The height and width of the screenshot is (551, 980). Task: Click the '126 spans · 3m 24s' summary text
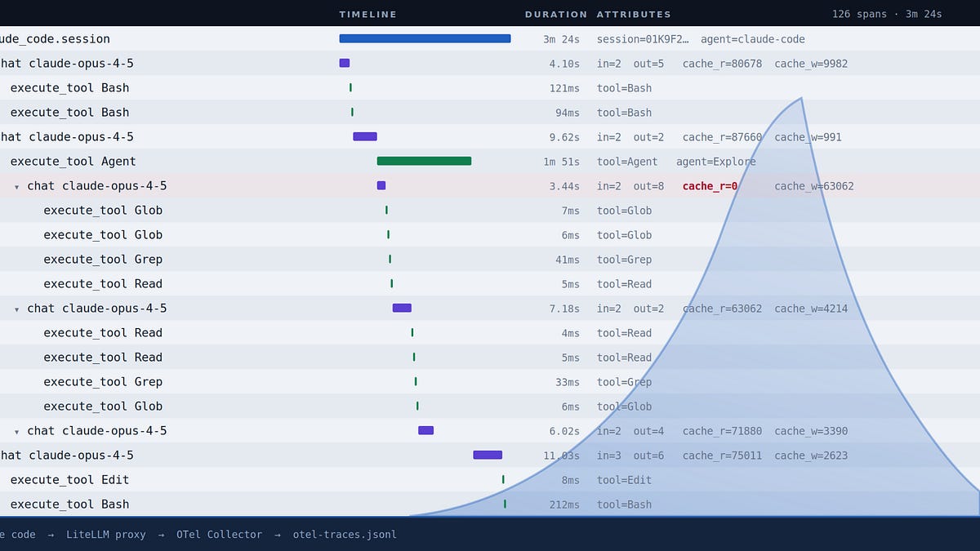(887, 15)
